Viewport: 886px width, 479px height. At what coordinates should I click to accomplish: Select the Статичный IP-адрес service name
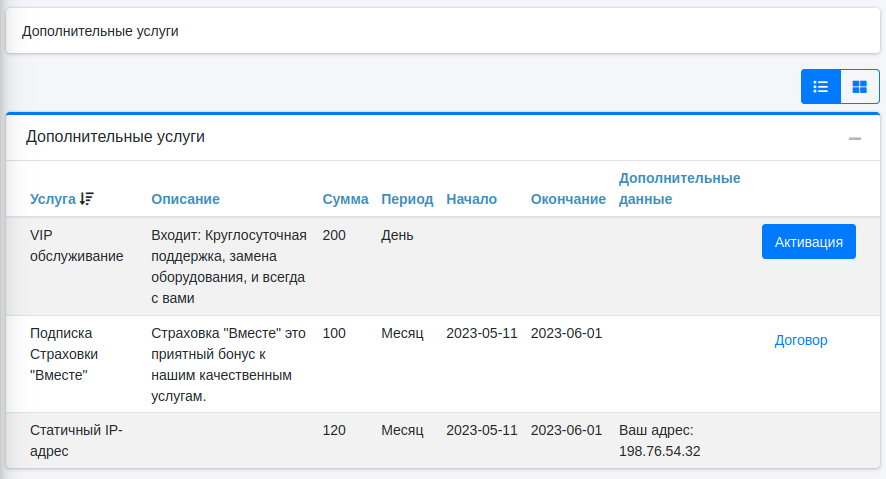click(x=76, y=440)
